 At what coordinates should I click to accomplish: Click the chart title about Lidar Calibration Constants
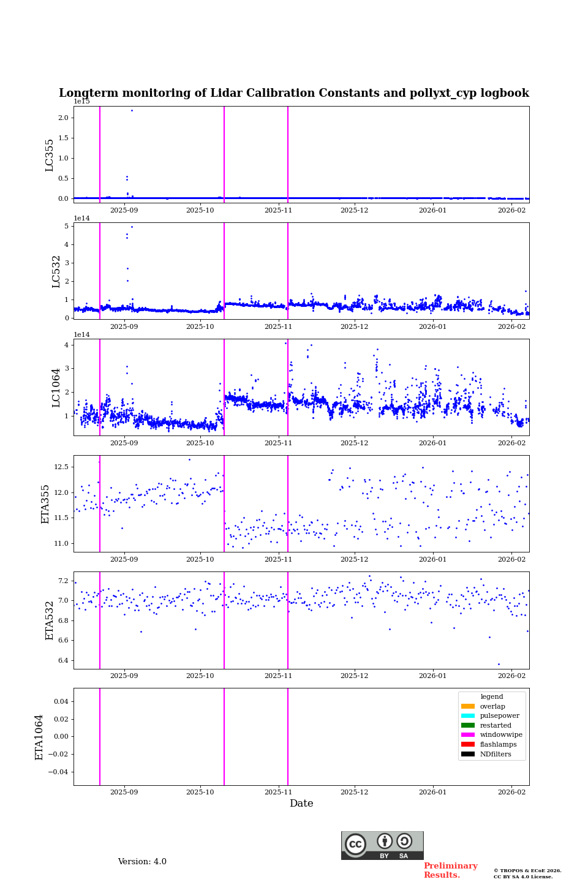coord(294,93)
